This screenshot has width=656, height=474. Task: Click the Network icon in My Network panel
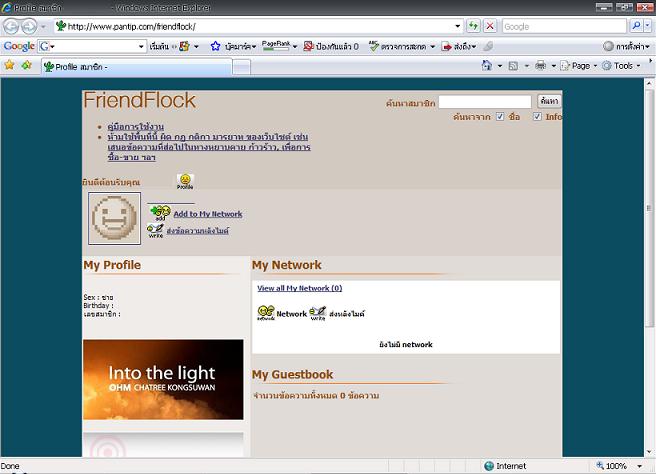pos(266,313)
